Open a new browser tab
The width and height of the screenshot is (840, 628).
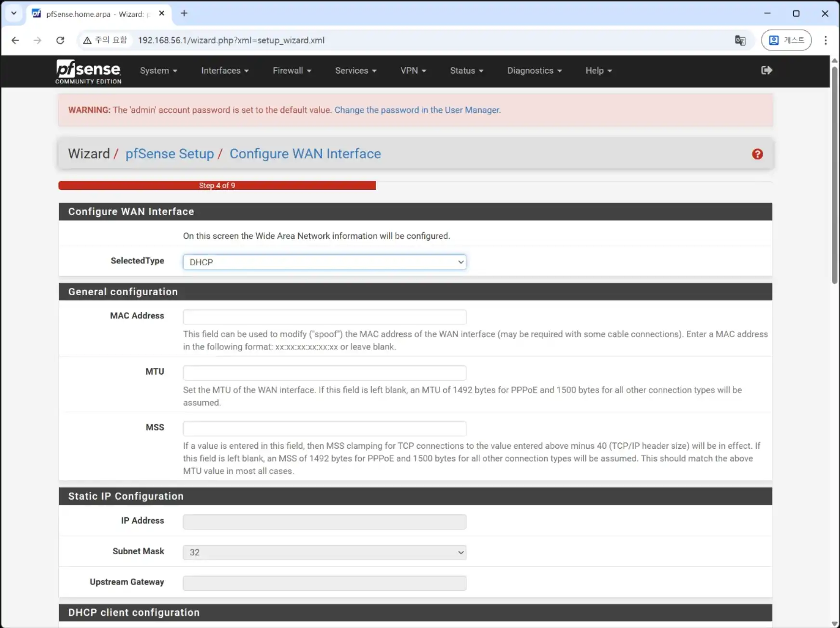pos(184,13)
